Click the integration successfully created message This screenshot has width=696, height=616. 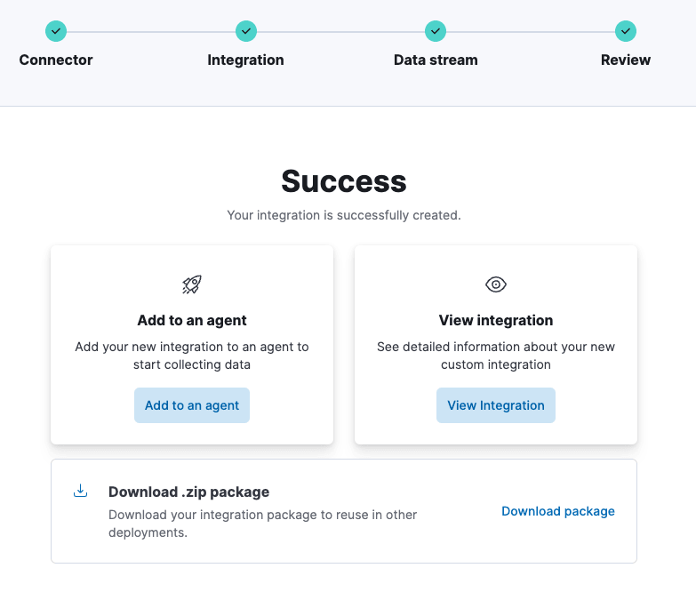[x=344, y=215]
